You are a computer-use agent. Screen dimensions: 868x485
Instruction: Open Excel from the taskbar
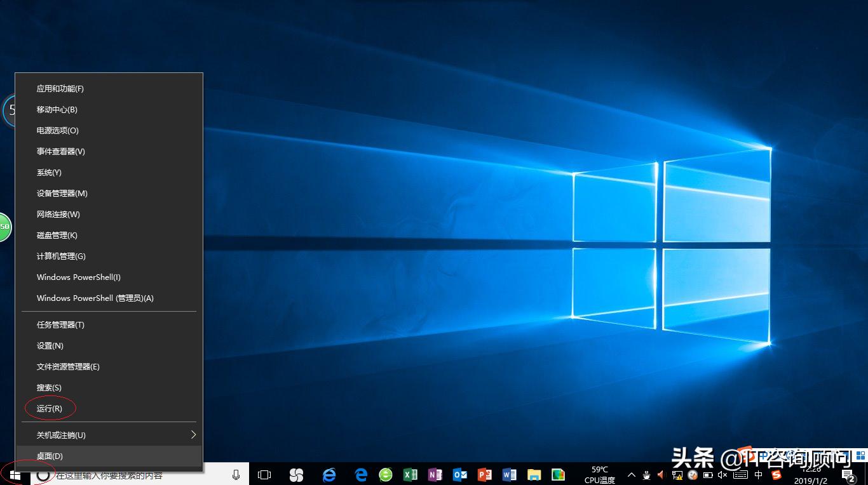[x=410, y=474]
